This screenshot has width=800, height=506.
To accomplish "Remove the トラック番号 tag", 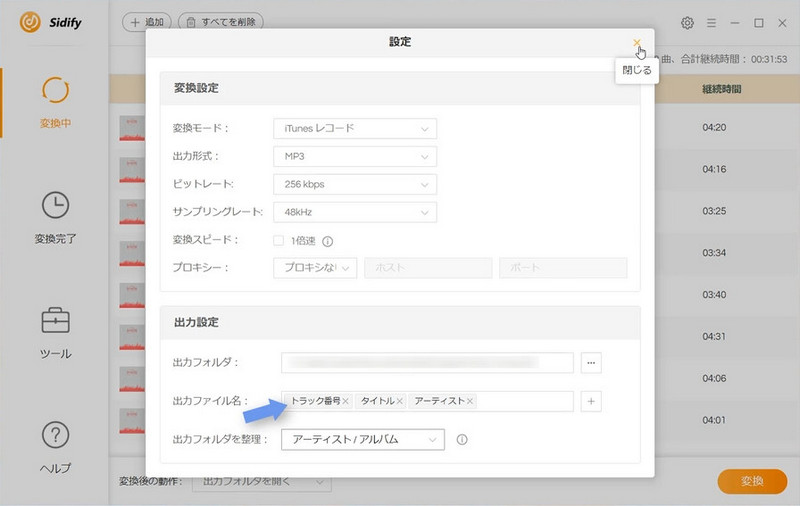I will coord(346,401).
